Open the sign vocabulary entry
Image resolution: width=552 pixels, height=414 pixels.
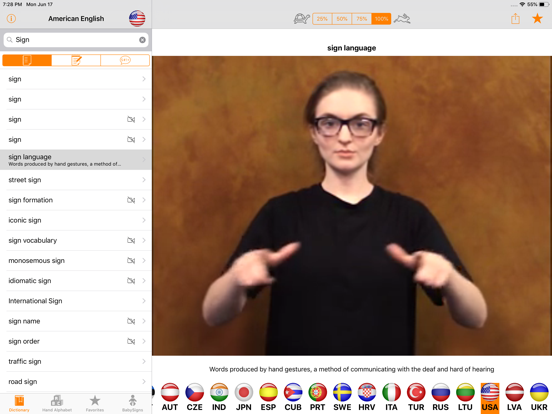(x=76, y=240)
